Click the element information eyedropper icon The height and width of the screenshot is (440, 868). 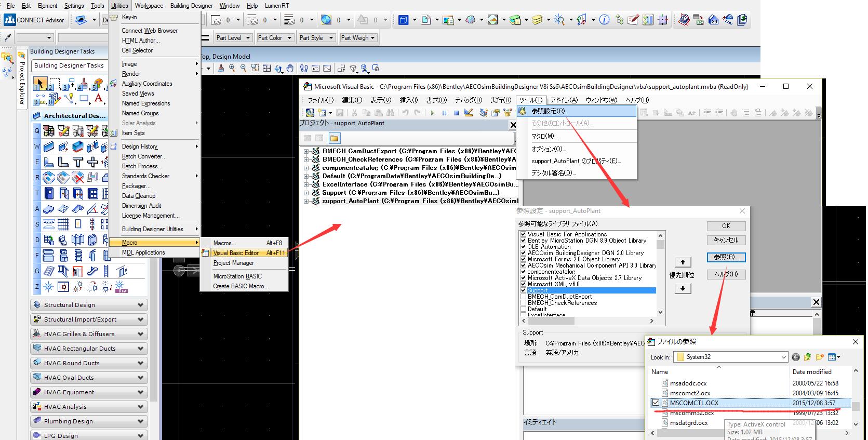click(7, 37)
